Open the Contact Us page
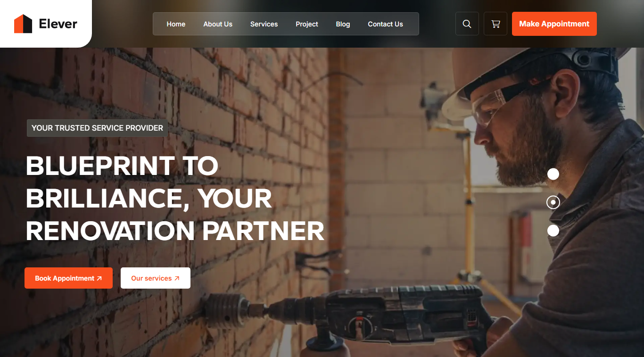644x357 pixels. pyautogui.click(x=385, y=24)
